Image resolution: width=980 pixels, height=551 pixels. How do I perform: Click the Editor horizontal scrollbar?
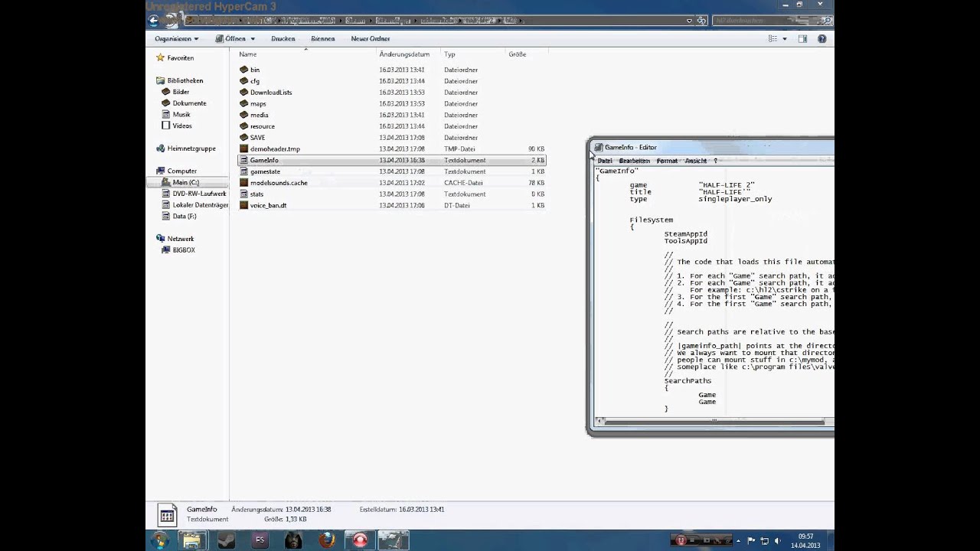[x=714, y=421]
